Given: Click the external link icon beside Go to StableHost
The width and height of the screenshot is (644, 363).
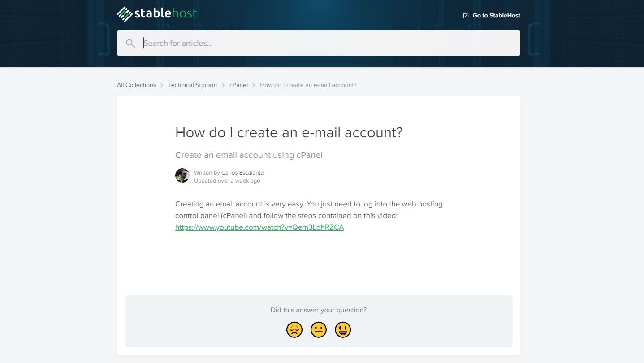Looking at the screenshot, I should point(466,16).
